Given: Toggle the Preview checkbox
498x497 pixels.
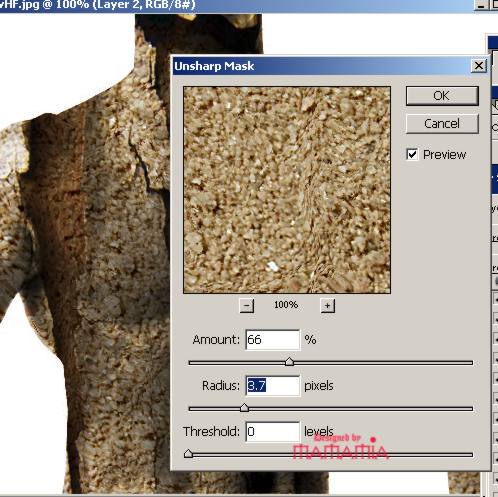Looking at the screenshot, I should point(412,154).
